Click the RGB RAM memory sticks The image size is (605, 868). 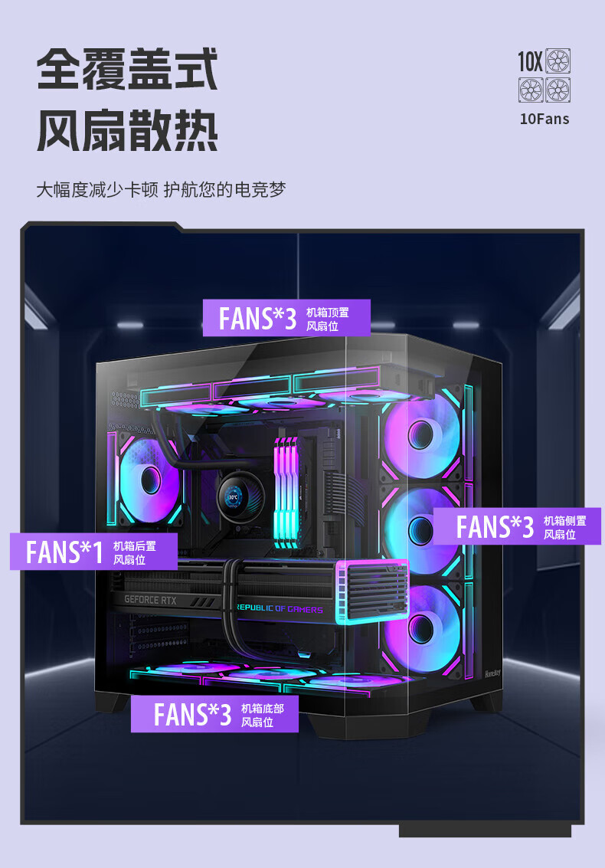point(286,493)
